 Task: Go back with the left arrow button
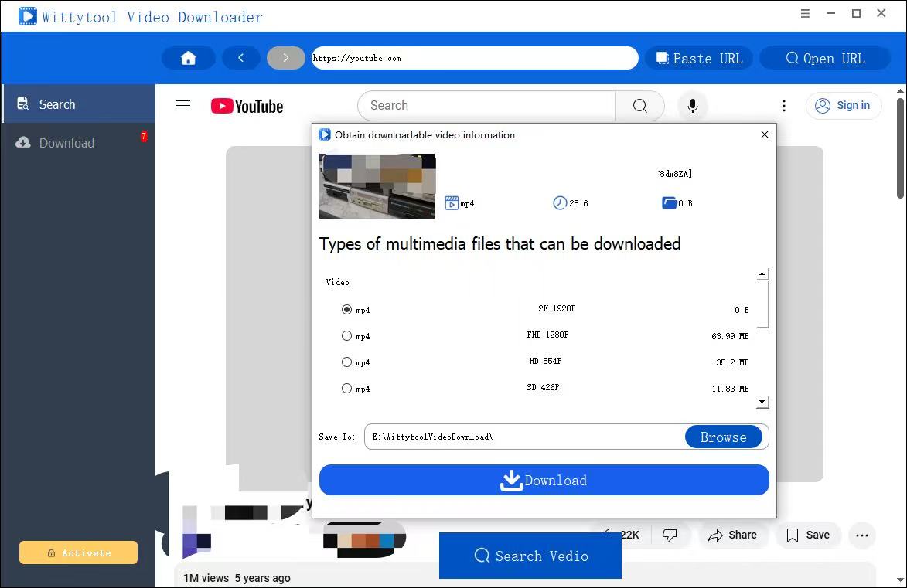coord(241,58)
